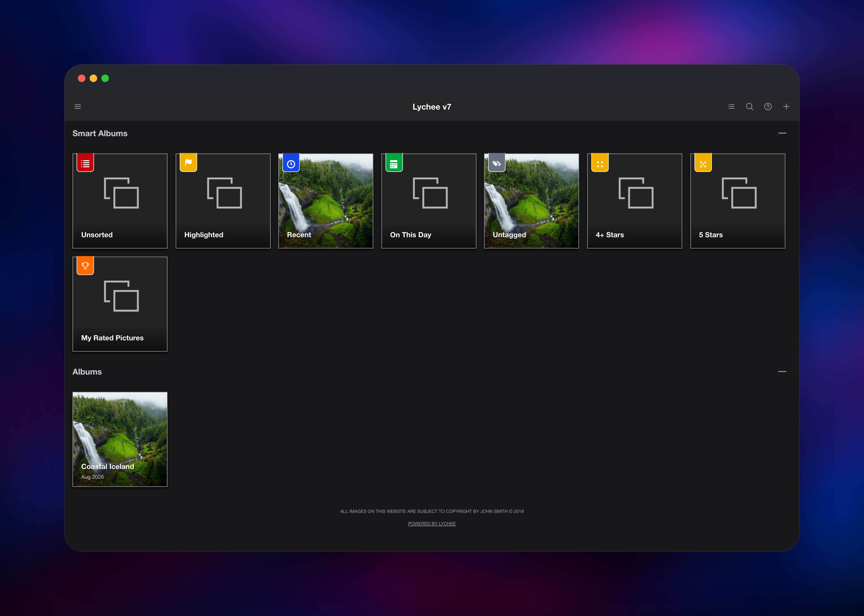Viewport: 864px width, 616px height.
Task: Open search with the magnifying glass icon
Action: pos(749,107)
